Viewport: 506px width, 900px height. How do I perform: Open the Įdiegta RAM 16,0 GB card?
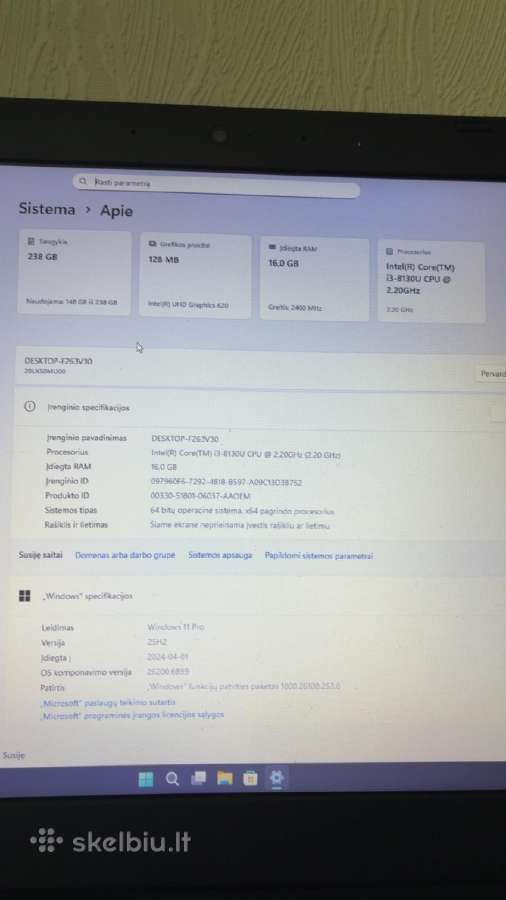click(314, 279)
